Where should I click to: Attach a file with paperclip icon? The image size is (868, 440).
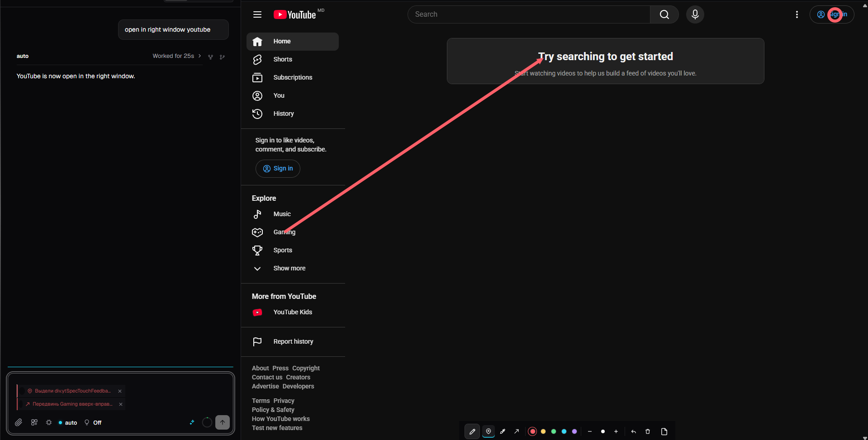(x=19, y=422)
